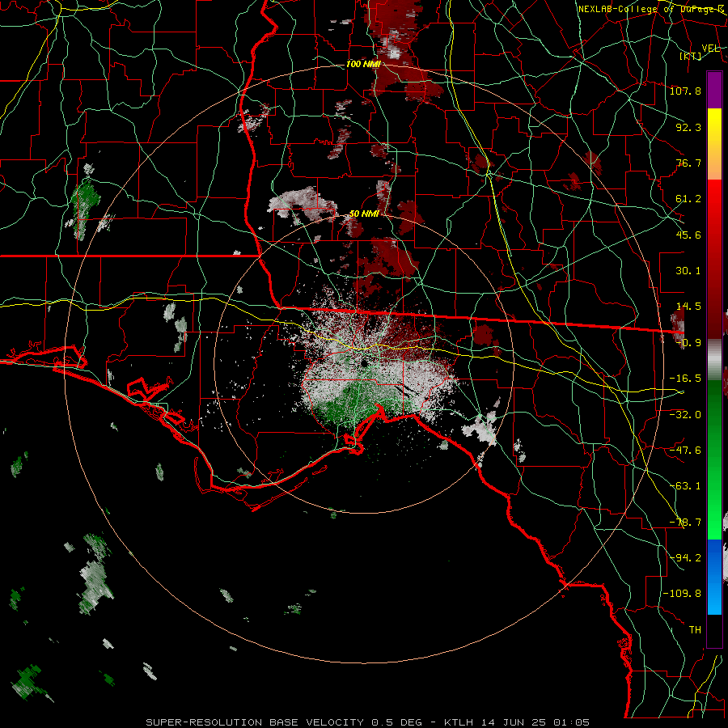
Task: Click the 100 NMI range ring label
Action: coord(363,64)
